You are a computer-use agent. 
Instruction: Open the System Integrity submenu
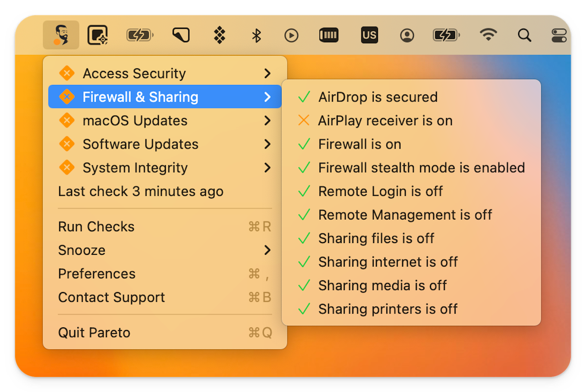coord(135,168)
